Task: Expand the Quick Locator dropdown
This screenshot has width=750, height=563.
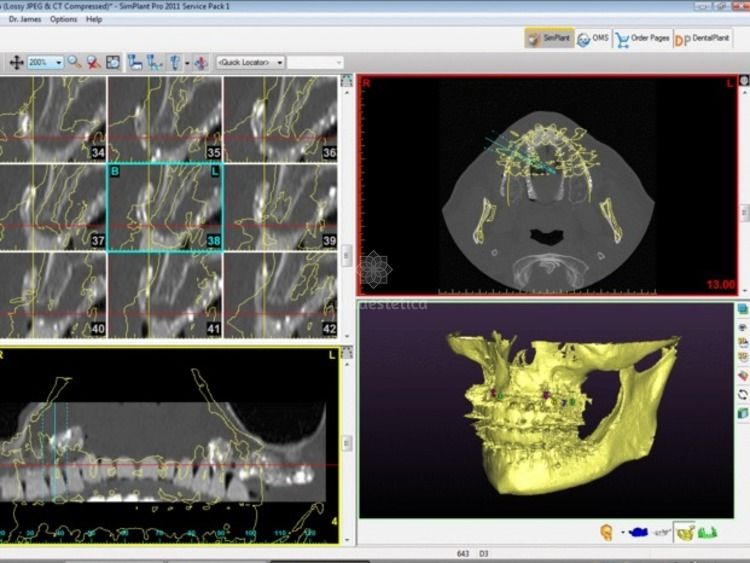Action: (280, 62)
